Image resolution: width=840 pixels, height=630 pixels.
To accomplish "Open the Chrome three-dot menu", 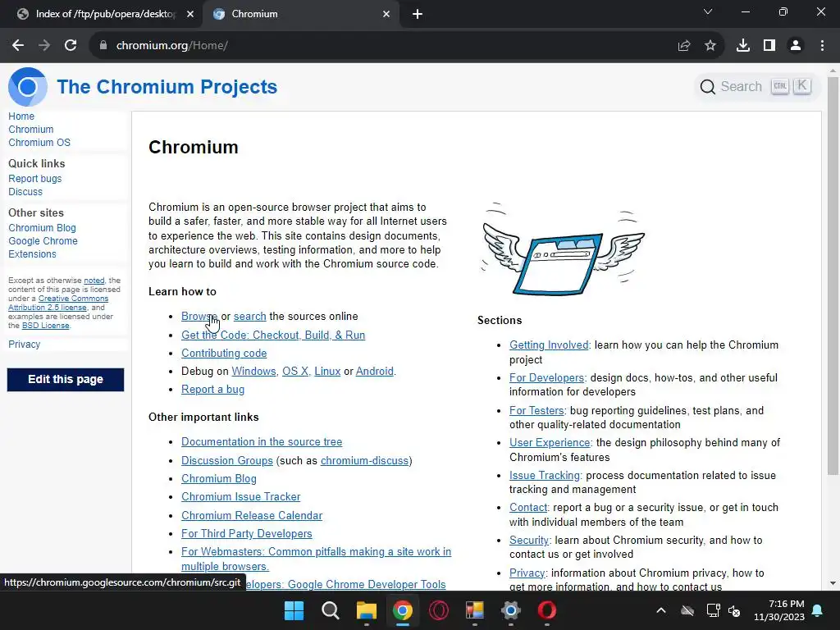I will click(x=822, y=46).
